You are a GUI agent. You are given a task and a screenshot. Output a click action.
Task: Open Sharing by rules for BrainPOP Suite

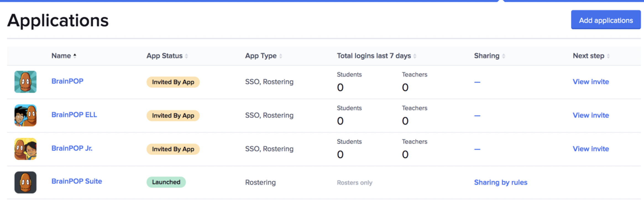click(501, 182)
